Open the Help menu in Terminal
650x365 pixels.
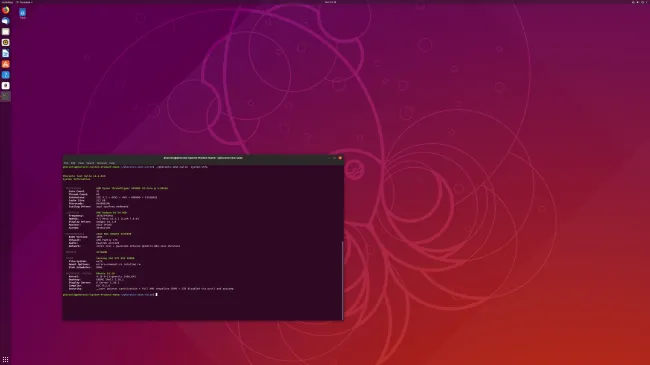[x=112, y=163]
